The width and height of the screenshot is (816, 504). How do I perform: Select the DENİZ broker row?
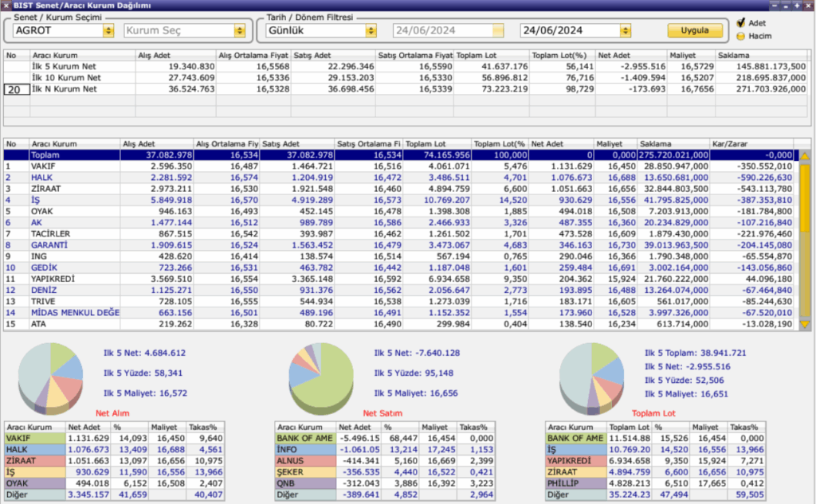[399, 291]
